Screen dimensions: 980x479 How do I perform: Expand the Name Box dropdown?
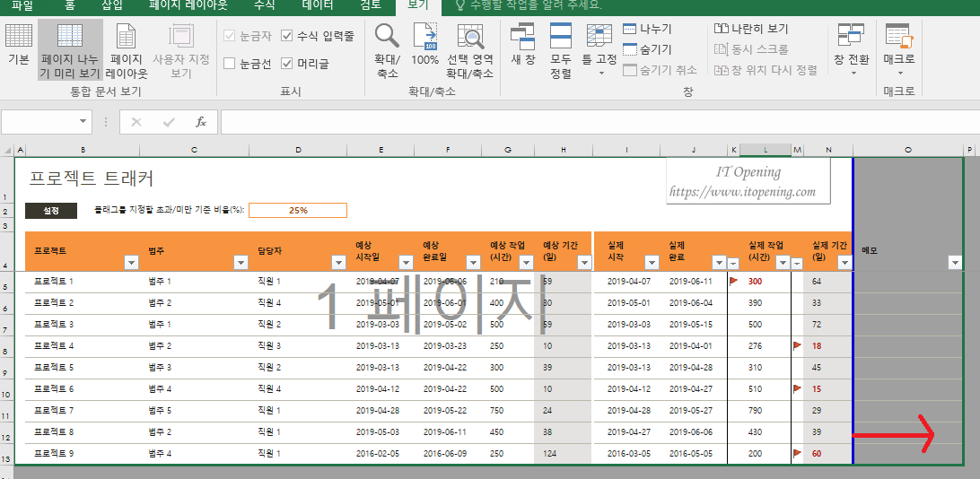point(83,122)
